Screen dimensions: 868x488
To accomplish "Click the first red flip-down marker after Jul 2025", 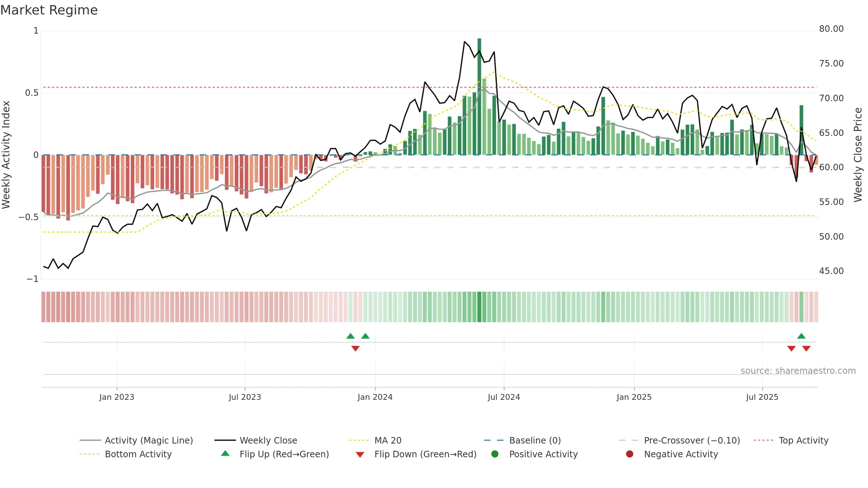I will [x=791, y=348].
